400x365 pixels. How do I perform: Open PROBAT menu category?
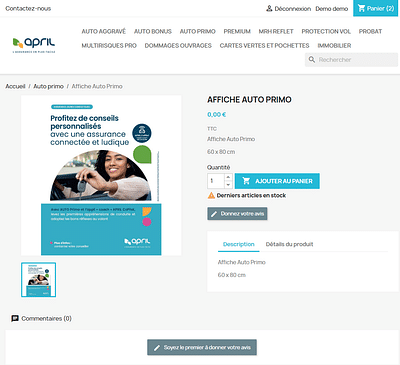[x=370, y=31]
